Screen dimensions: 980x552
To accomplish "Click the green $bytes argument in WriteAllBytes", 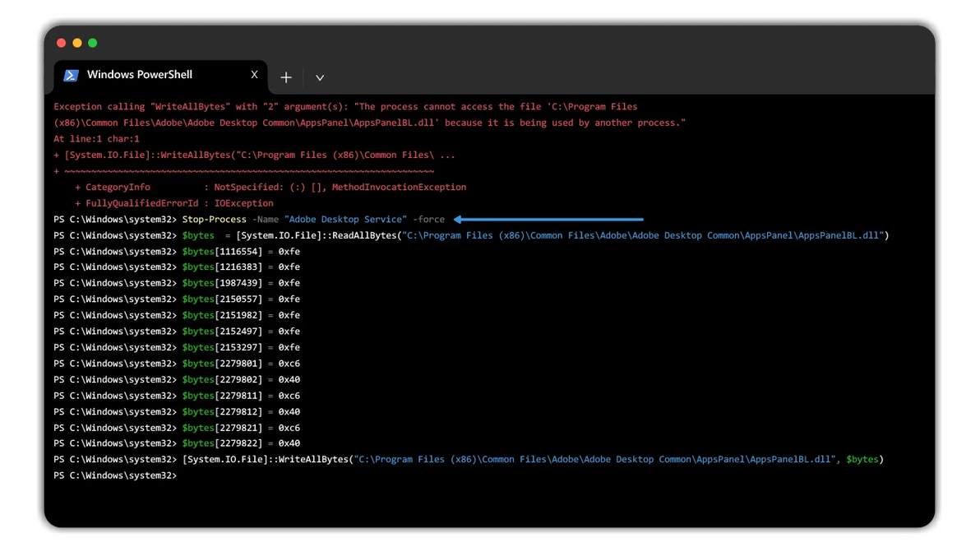I will pyautogui.click(x=862, y=460).
